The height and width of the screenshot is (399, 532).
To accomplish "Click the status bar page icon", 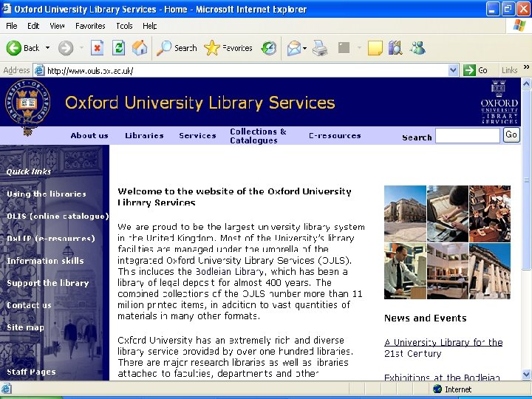I will (6, 389).
